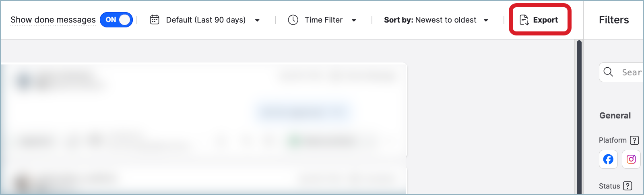Click the Export document icon
Image resolution: width=644 pixels, height=195 pixels.
click(x=524, y=20)
